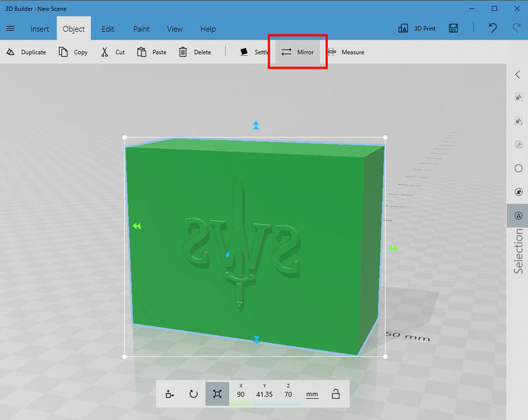The width and height of the screenshot is (528, 420).
Task: Open the Paint tab
Action: click(141, 29)
